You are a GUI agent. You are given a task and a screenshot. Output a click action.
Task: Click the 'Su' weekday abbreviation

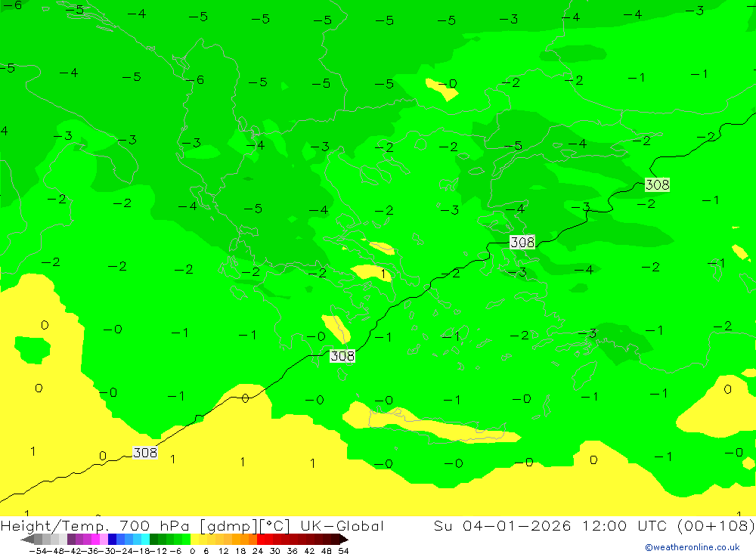[x=442, y=525]
